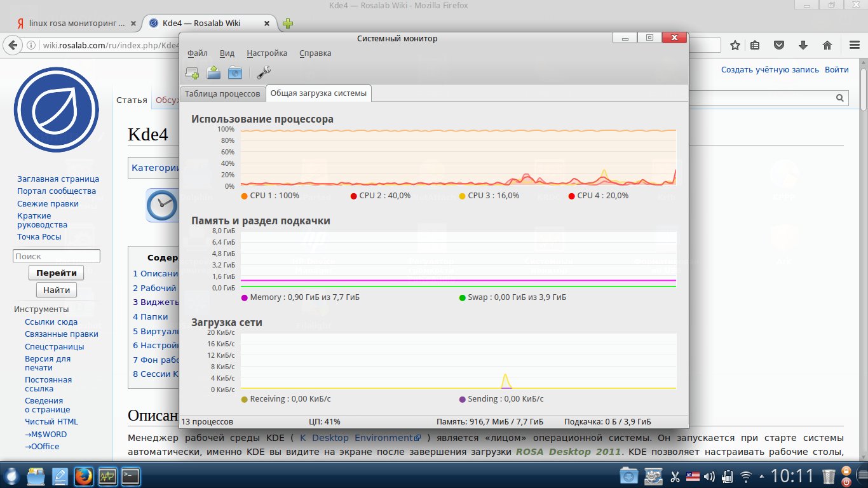
Task: Open the 'Портал сообщества' sidebar link
Action: point(57,191)
